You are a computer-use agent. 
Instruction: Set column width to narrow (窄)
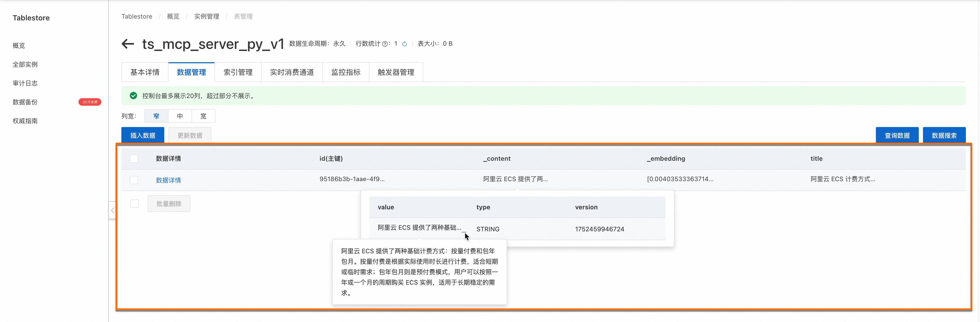coord(156,116)
